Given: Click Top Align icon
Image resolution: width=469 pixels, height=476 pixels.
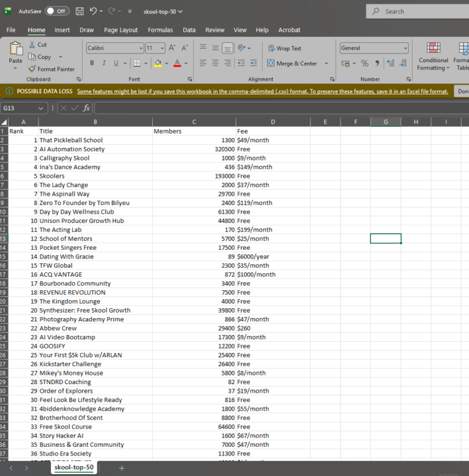Looking at the screenshot, I should click(x=203, y=48).
